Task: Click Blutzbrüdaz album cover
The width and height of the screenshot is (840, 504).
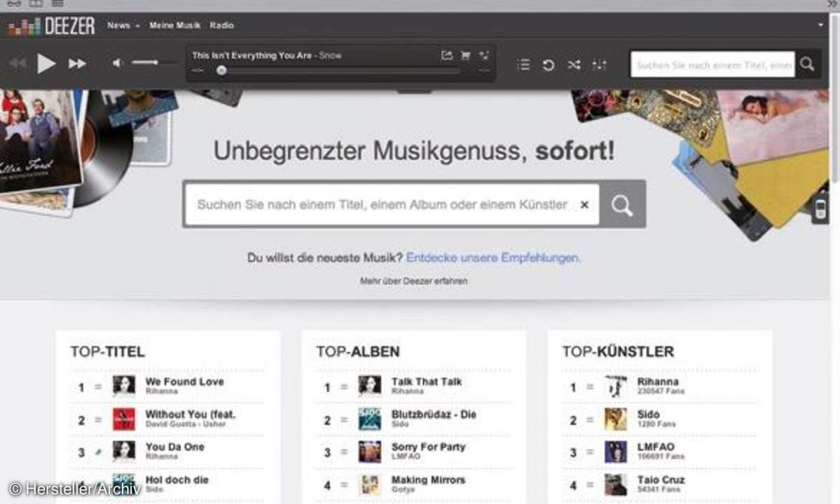Action: click(x=370, y=419)
